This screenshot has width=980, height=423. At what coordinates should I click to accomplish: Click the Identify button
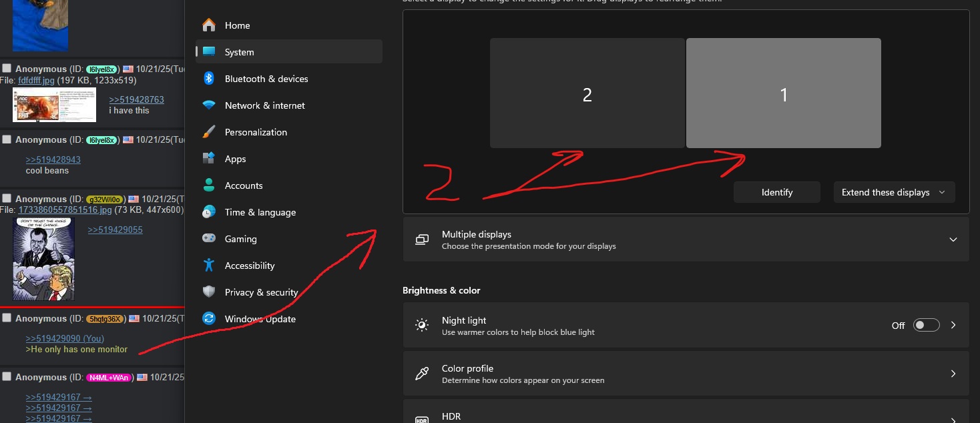click(777, 192)
